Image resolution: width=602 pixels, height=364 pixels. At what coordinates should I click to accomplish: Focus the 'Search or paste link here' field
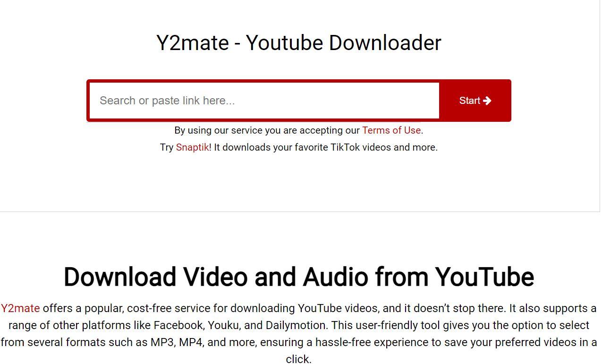coord(264,101)
